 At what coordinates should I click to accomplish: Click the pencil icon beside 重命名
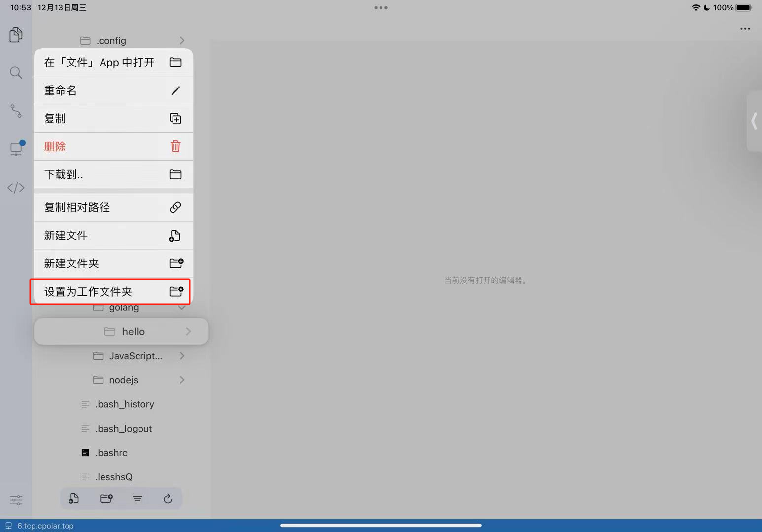click(175, 90)
